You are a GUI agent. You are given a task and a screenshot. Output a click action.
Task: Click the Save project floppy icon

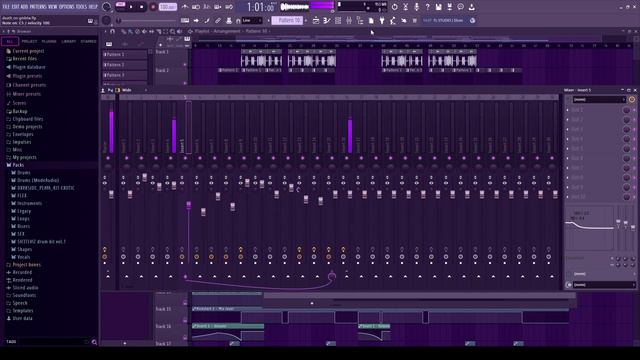click(438, 7)
